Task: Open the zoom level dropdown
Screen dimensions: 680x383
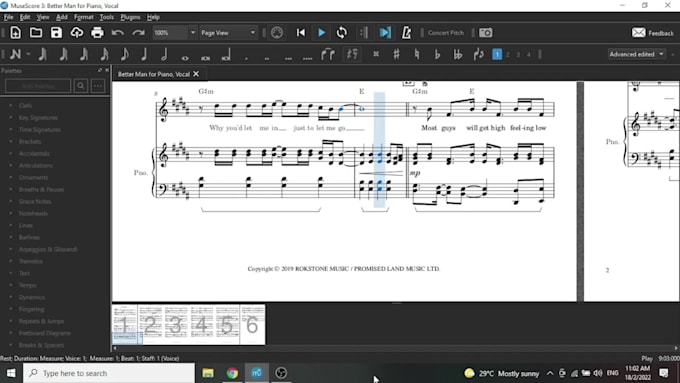Action: 193,33
